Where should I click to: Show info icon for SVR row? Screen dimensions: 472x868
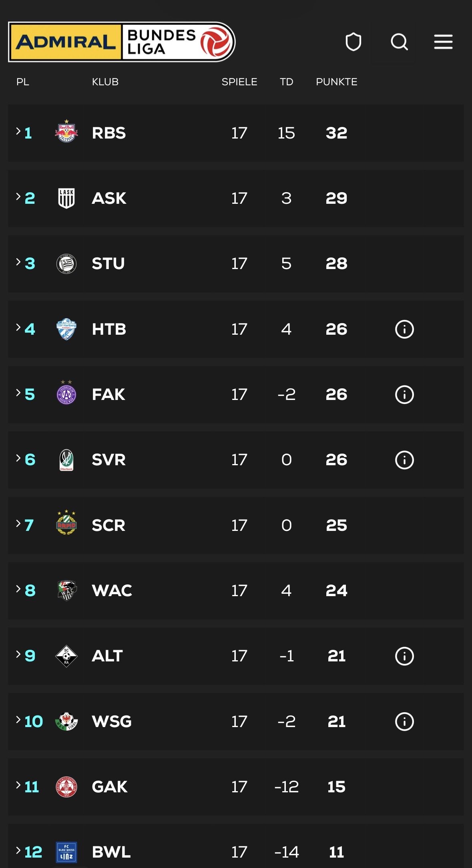pos(404,460)
